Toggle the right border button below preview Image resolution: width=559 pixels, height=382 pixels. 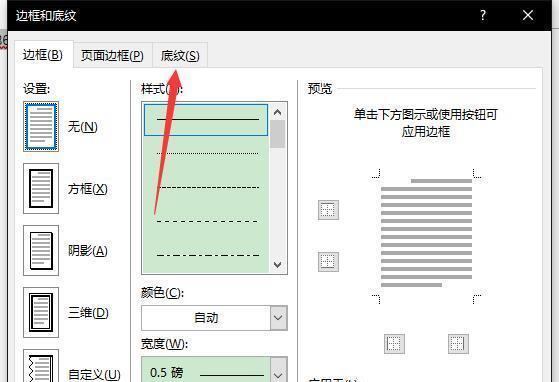coord(458,344)
